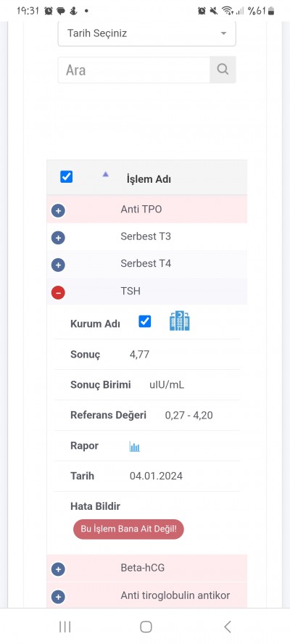This screenshot has width=290, height=644.
Task: Expand the Beta-hCG row
Action: click(x=58, y=569)
